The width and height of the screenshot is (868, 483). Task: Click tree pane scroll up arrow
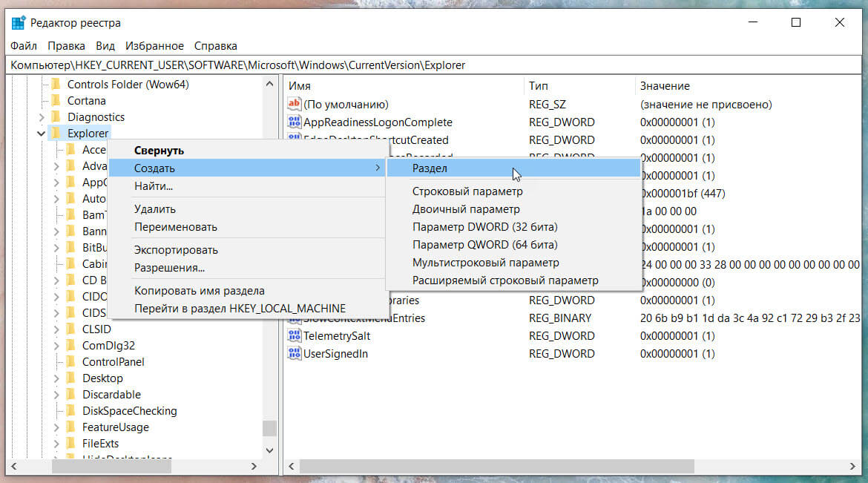pos(269,84)
